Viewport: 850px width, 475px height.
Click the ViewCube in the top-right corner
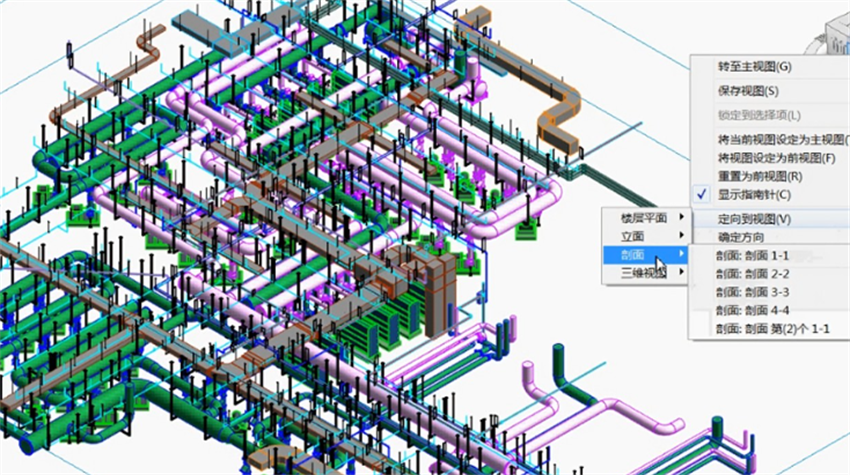tap(835, 35)
